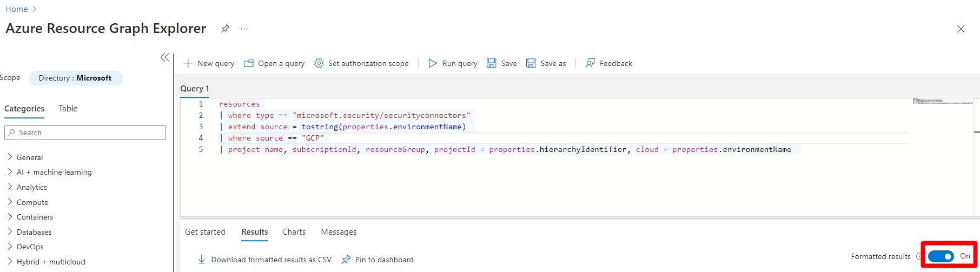Image resolution: width=980 pixels, height=272 pixels.
Task: Click the Set authorization scope label
Action: pos(368,63)
